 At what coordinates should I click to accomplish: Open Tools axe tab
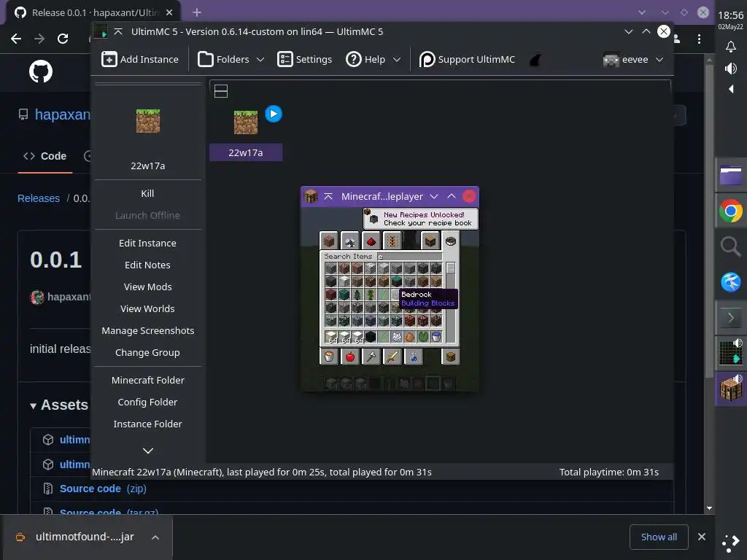point(371,356)
